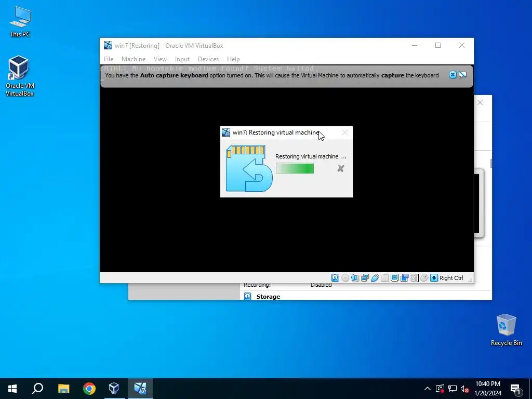Image resolution: width=532 pixels, height=399 pixels.
Task: Click the shared folders status icon
Action: [x=384, y=278]
